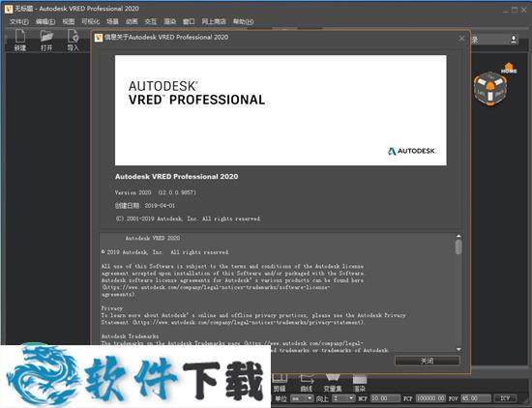Screen dimensions: 532x408
Task: Click the license text scrollbar thumb
Action: [458, 247]
